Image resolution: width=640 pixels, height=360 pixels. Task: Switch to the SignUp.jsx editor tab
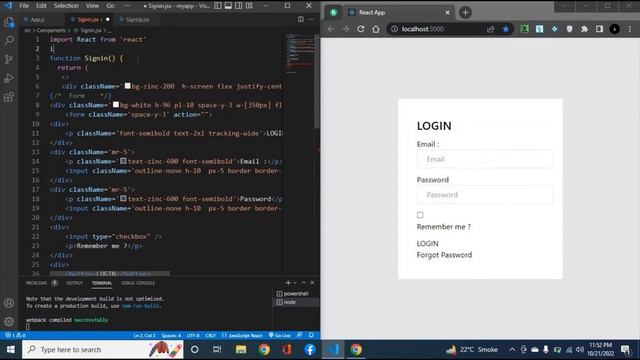pyautogui.click(x=136, y=19)
